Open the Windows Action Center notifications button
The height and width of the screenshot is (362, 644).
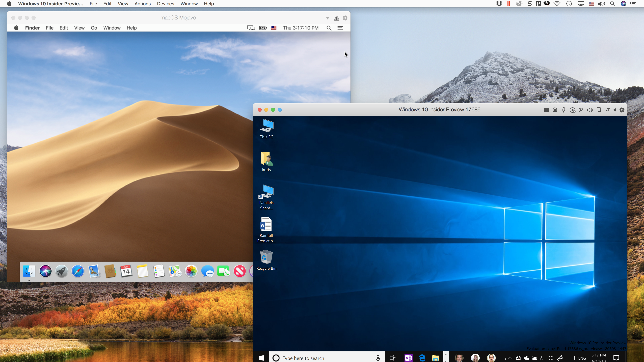click(x=616, y=358)
